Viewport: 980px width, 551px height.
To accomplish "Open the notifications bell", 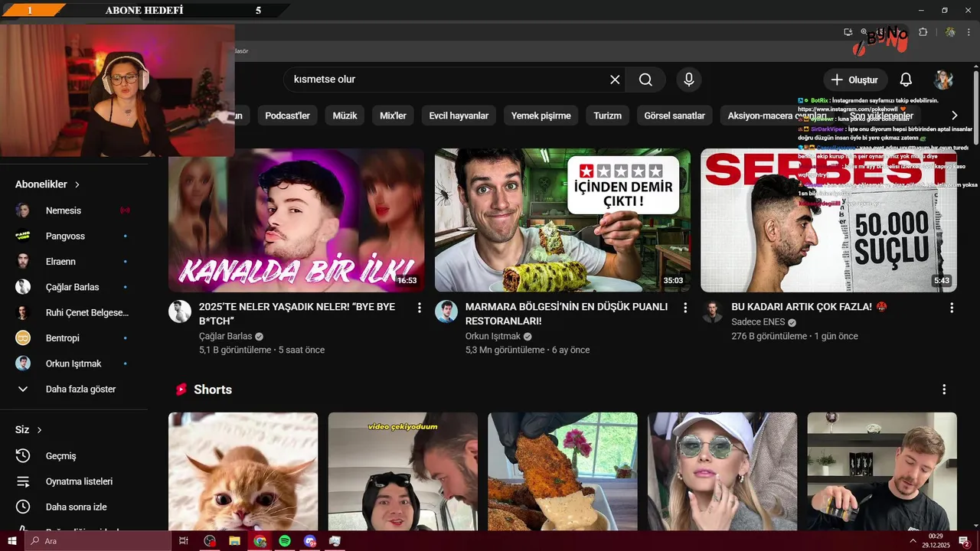I will pyautogui.click(x=906, y=80).
